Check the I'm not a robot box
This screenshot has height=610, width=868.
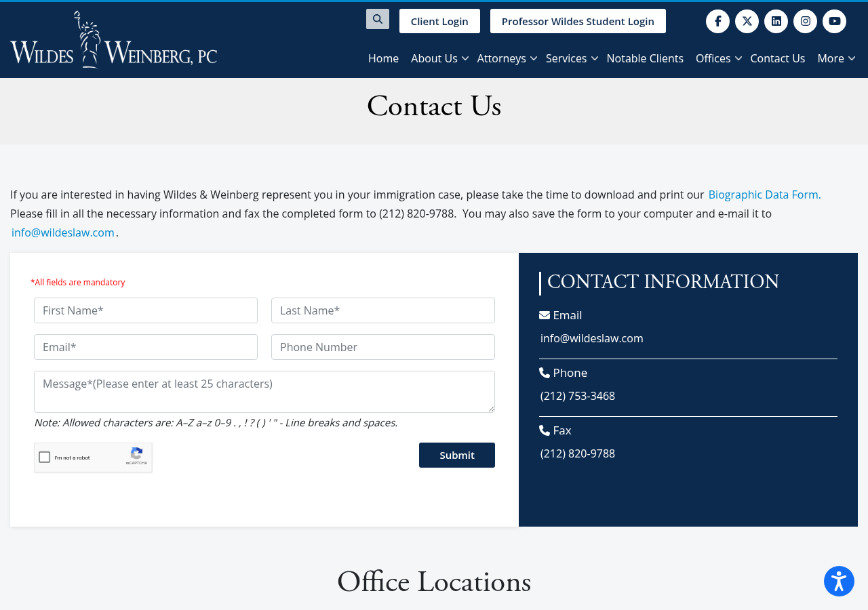click(45, 457)
